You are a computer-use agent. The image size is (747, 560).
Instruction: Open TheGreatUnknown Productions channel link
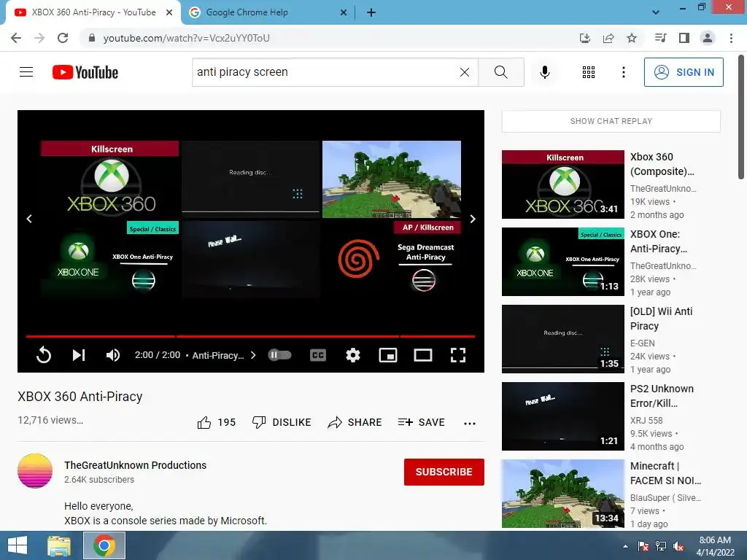tap(135, 465)
